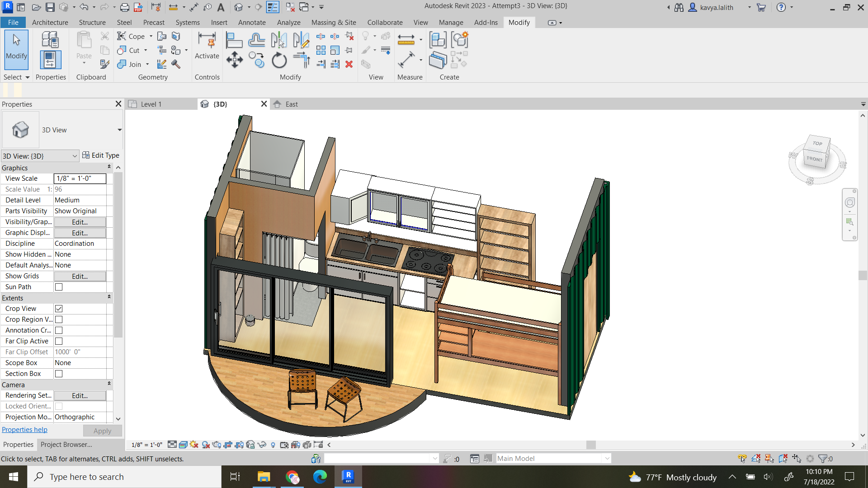This screenshot has width=868, height=488.
Task: Select the Rotate tool
Action: click(279, 59)
